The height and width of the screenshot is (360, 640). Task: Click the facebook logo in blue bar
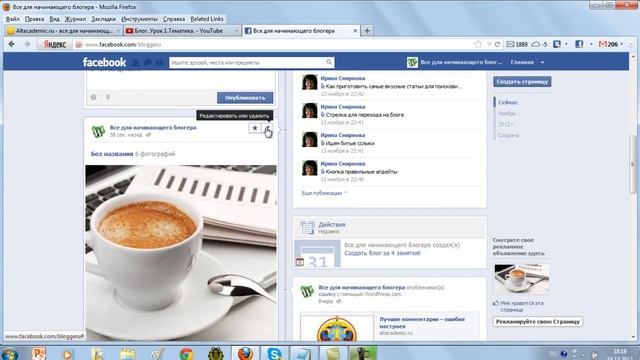[x=104, y=62]
